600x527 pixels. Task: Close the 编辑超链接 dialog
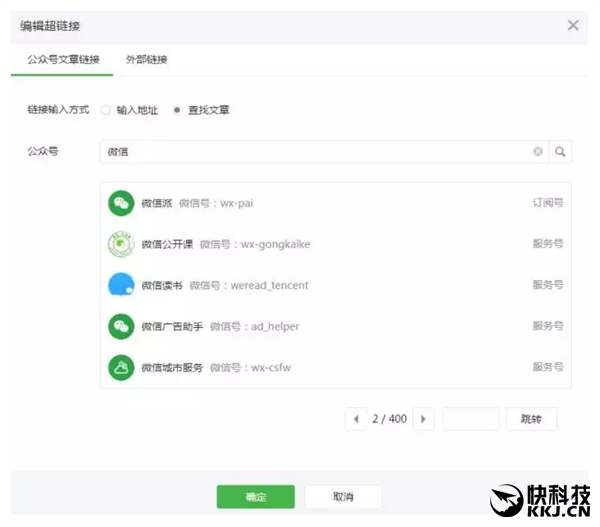tap(573, 26)
